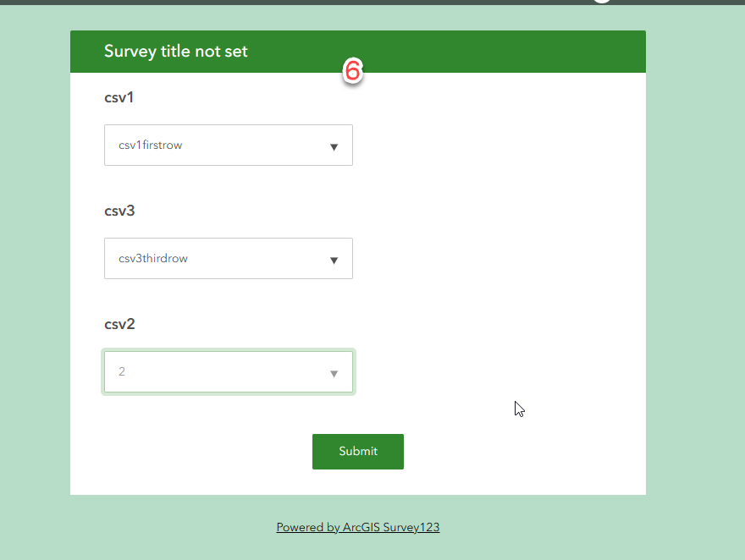The height and width of the screenshot is (560, 745).
Task: Click the white circle icon at top
Action: click(601, 2)
